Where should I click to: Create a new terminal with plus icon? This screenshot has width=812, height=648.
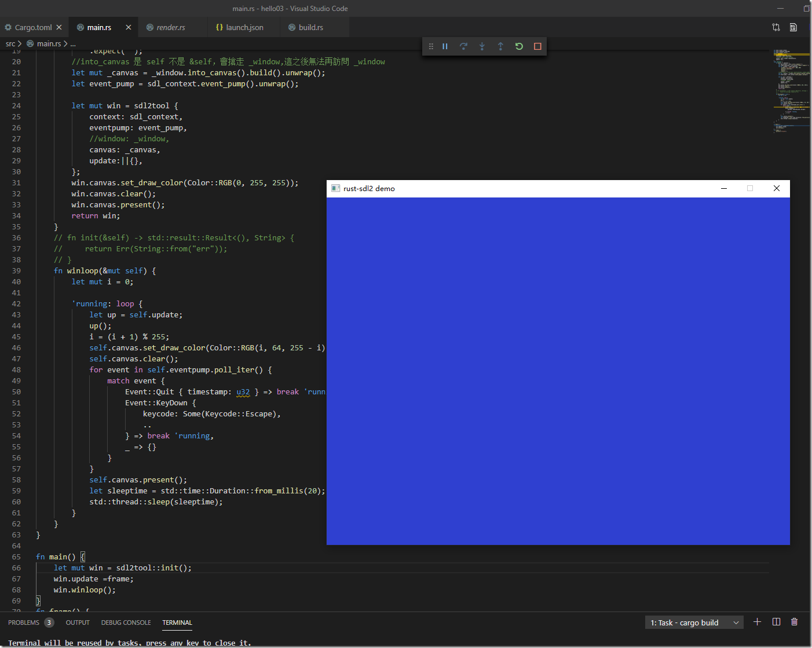click(757, 622)
